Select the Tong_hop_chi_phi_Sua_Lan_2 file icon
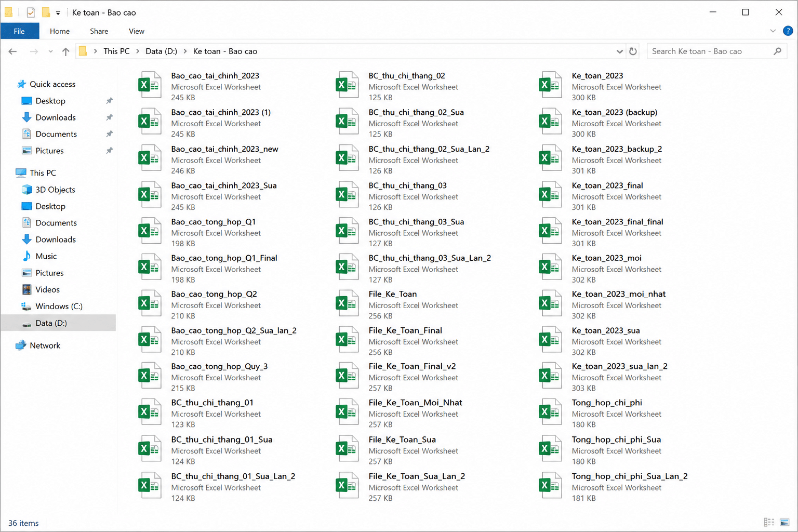This screenshot has width=798, height=532. click(x=550, y=486)
